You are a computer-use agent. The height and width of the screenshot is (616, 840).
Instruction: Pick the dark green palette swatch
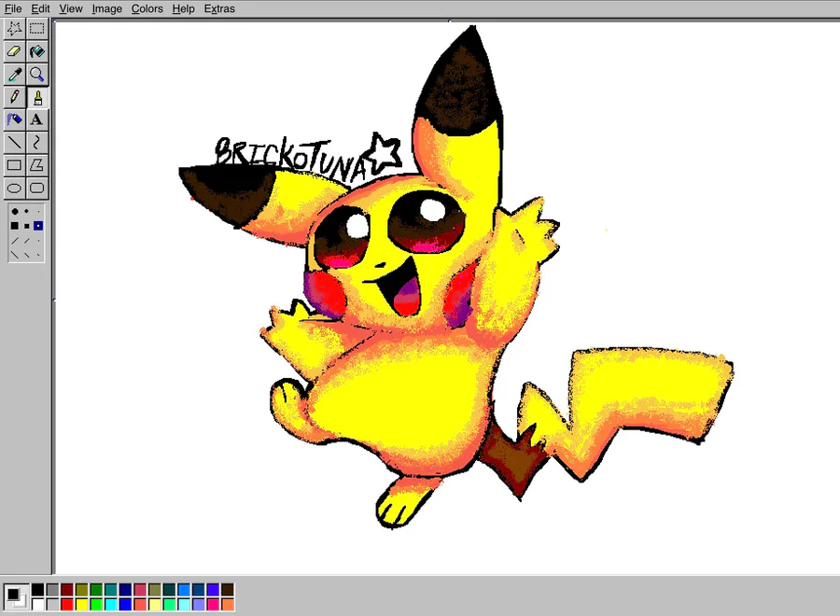coord(96,590)
